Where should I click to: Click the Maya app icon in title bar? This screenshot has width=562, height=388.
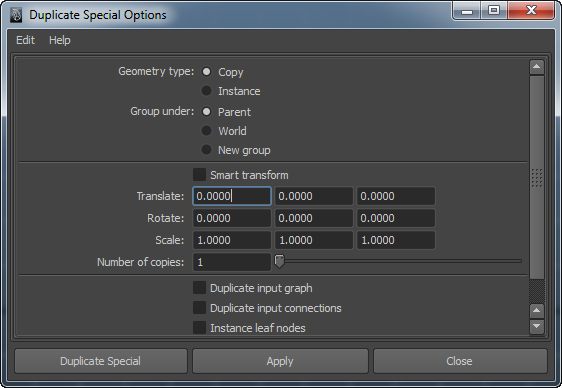(15, 15)
